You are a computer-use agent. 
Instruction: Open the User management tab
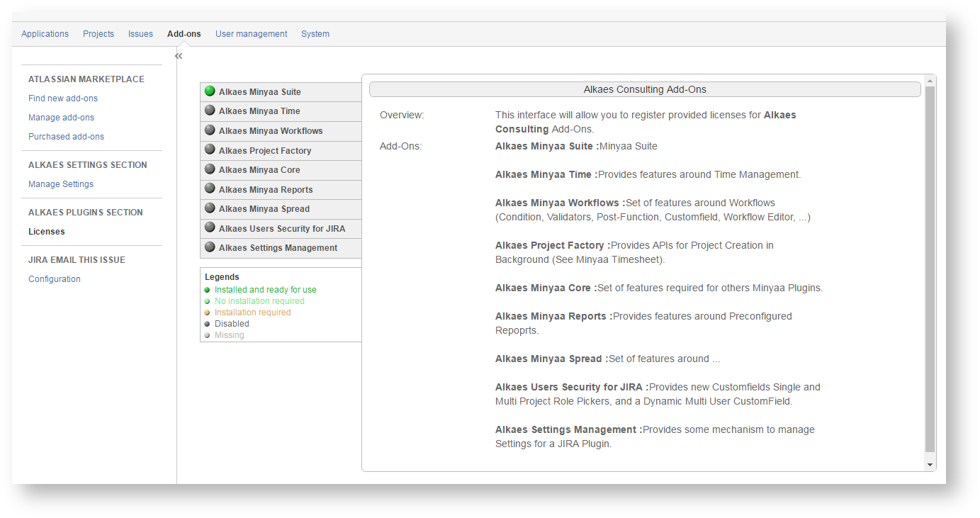click(251, 34)
